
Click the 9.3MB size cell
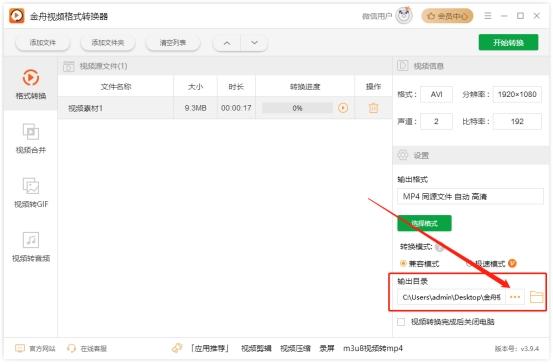pyautogui.click(x=195, y=108)
